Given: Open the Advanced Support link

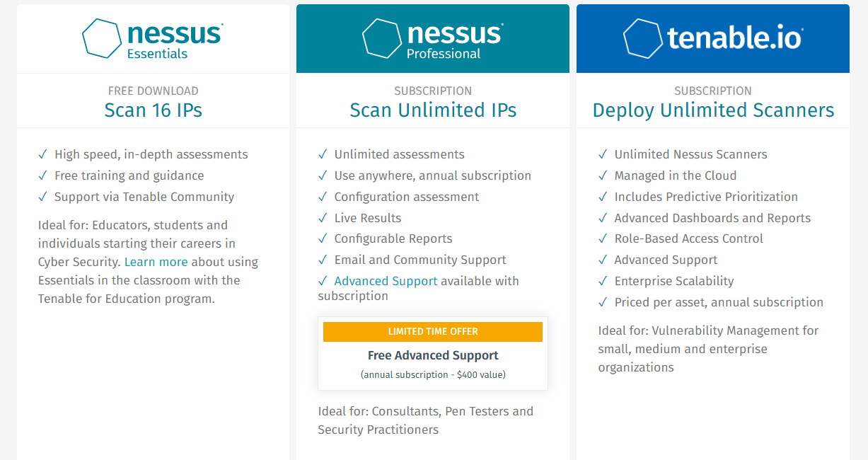Looking at the screenshot, I should coord(386,281).
